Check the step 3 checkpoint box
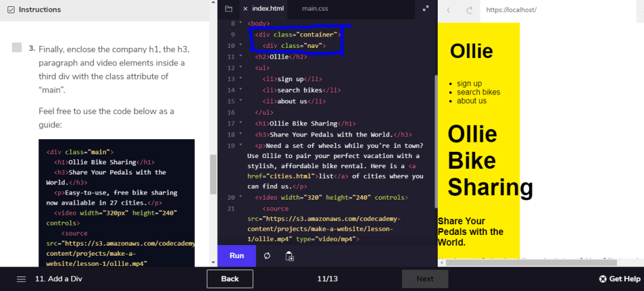Image resolution: width=644 pixels, height=291 pixels. (x=17, y=48)
